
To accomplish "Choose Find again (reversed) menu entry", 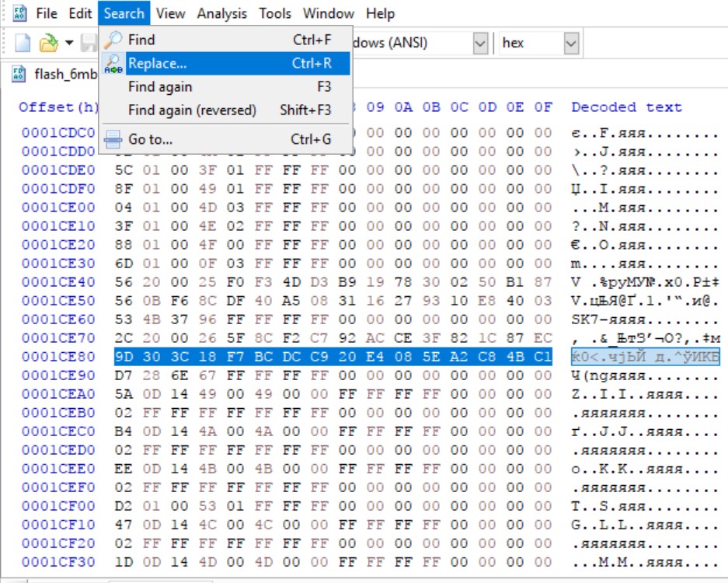I will pyautogui.click(x=192, y=110).
